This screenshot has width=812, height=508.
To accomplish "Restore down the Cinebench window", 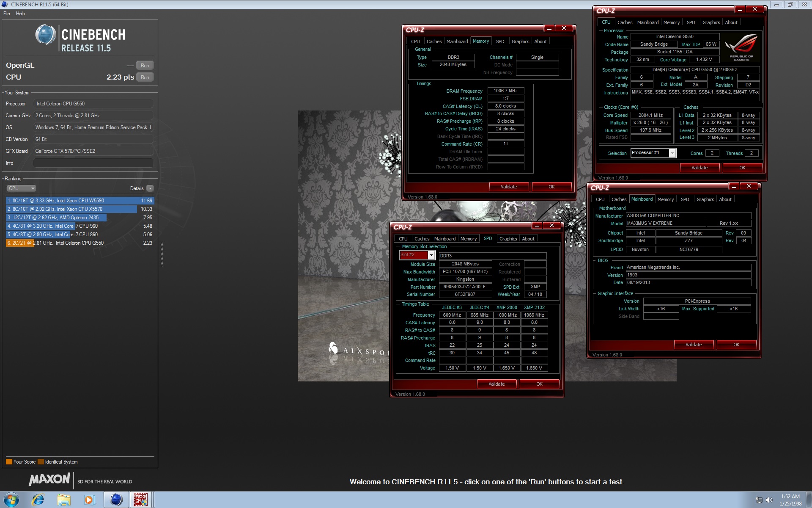I will pyautogui.click(x=790, y=5).
